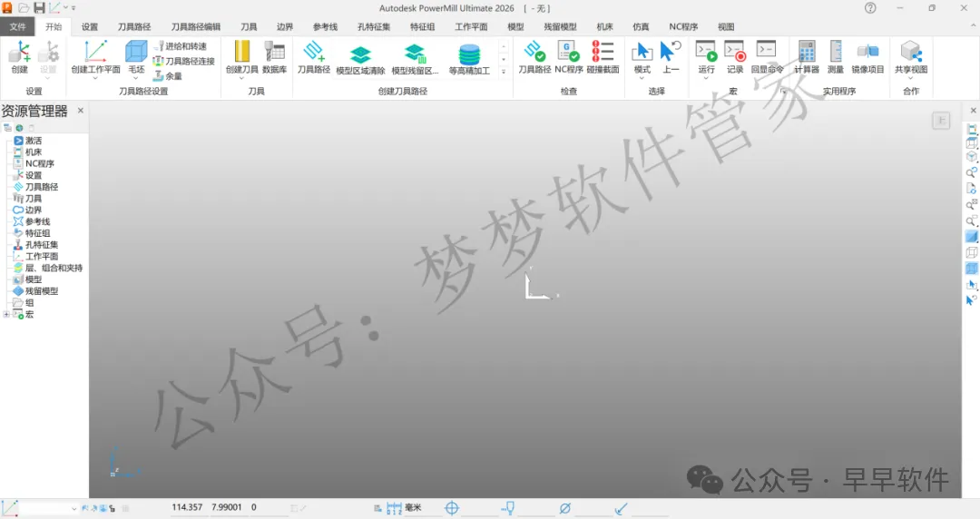
Task: Select 模型残留区 rest clearance strategy
Action: click(x=415, y=60)
